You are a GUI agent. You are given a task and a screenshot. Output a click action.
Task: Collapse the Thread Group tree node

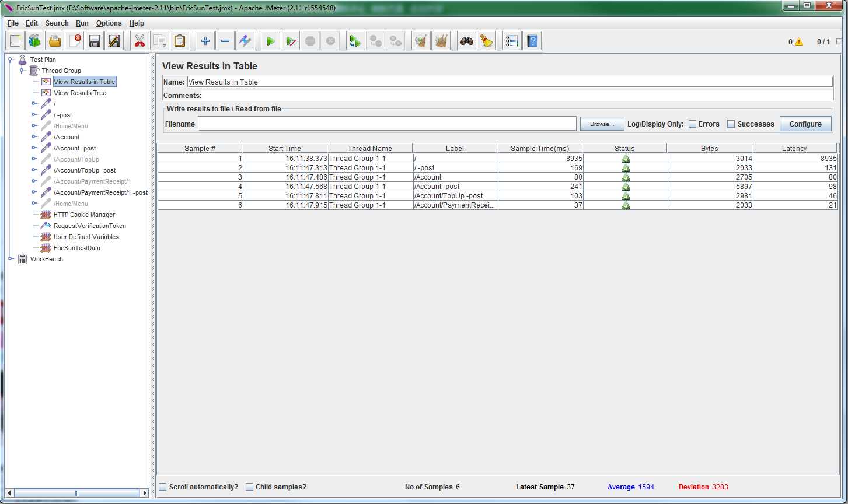click(22, 71)
